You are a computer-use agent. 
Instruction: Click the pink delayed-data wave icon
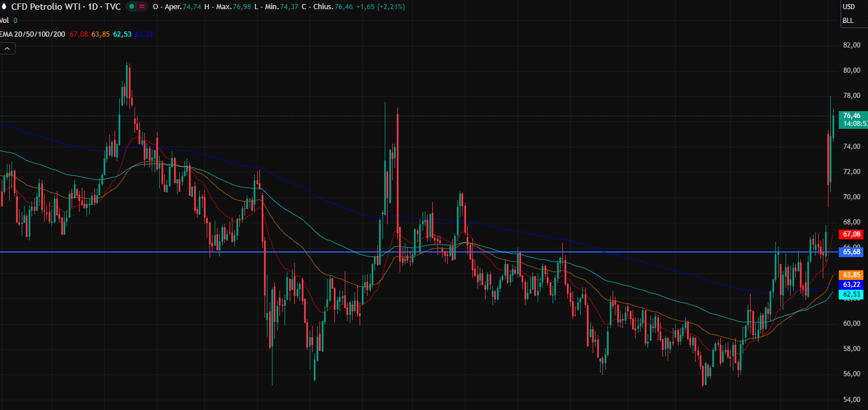[141, 7]
